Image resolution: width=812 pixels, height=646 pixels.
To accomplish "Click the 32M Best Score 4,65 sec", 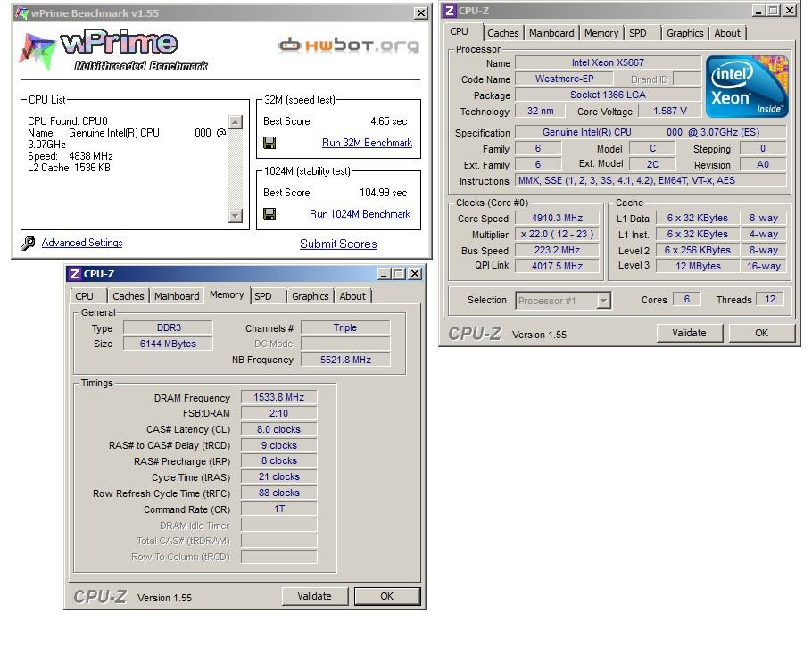I will 388,121.
